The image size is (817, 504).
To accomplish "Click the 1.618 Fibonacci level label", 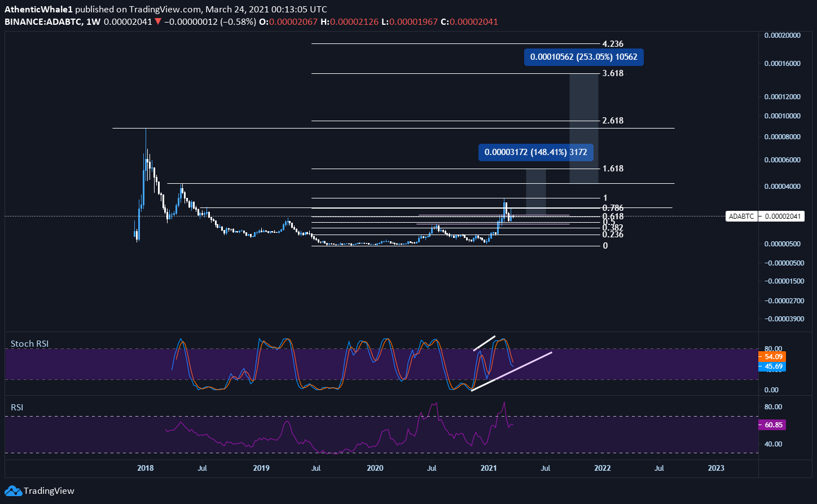I will [x=613, y=169].
